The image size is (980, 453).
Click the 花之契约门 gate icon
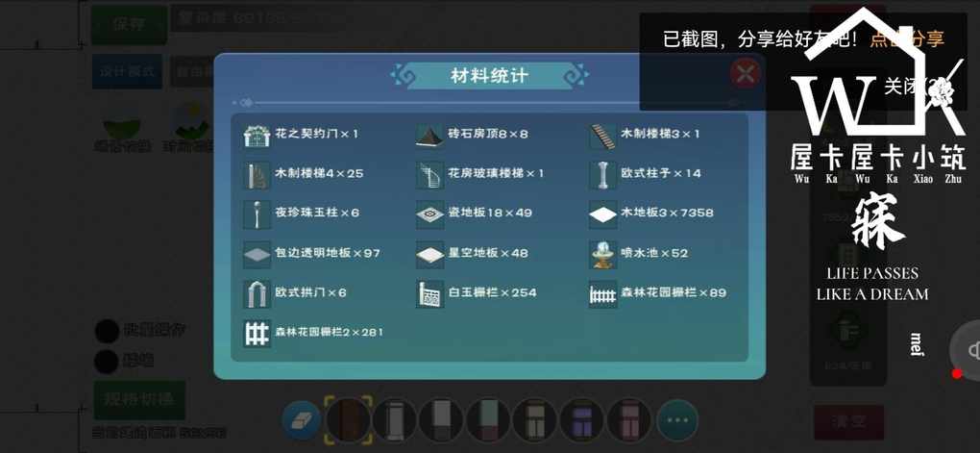click(x=257, y=136)
